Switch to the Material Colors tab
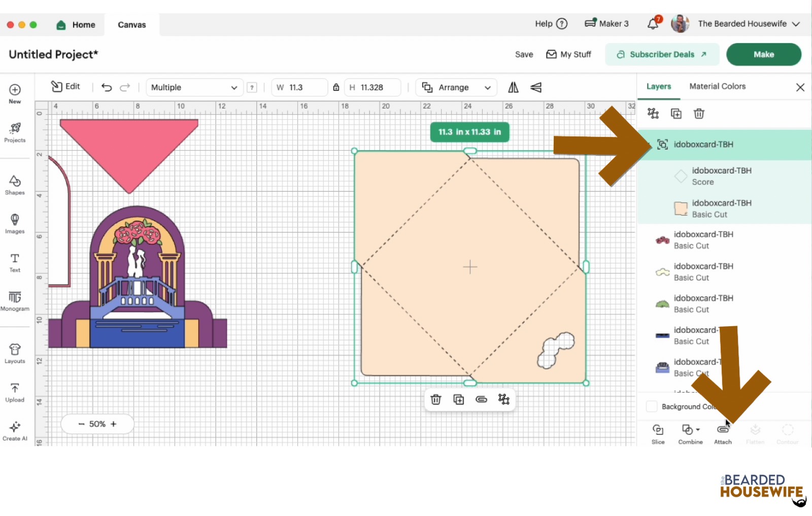This screenshot has width=812, height=516. 717,86
